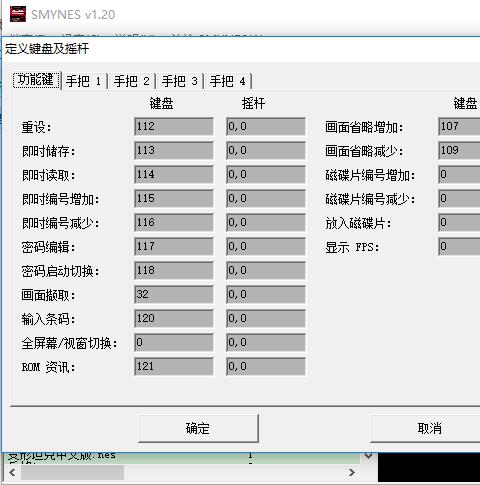Click the keyboard field for 重设 showing 112
This screenshot has width=480, height=485.
tap(174, 126)
